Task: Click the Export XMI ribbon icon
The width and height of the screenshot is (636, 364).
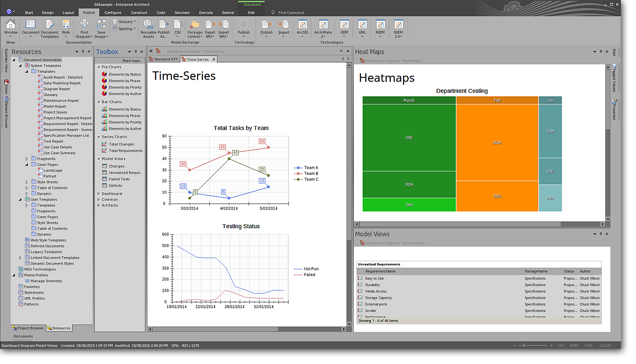Action: [x=210, y=27]
